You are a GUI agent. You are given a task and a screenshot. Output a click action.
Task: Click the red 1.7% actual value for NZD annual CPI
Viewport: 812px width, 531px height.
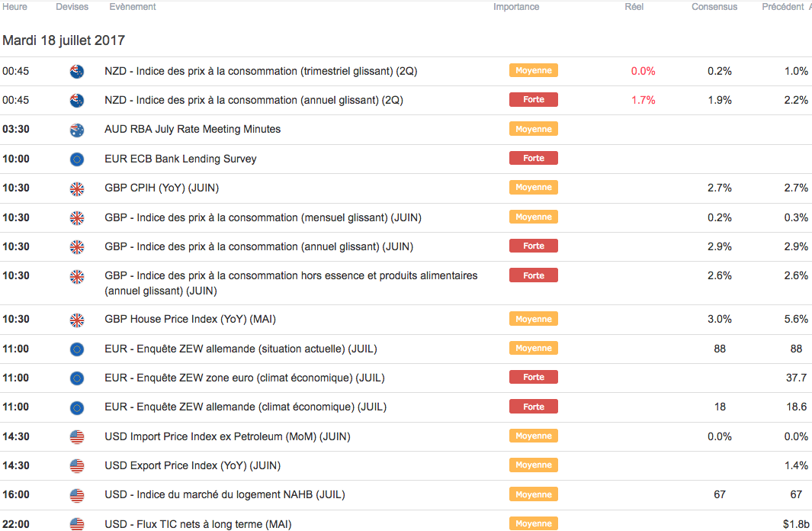coord(643,100)
